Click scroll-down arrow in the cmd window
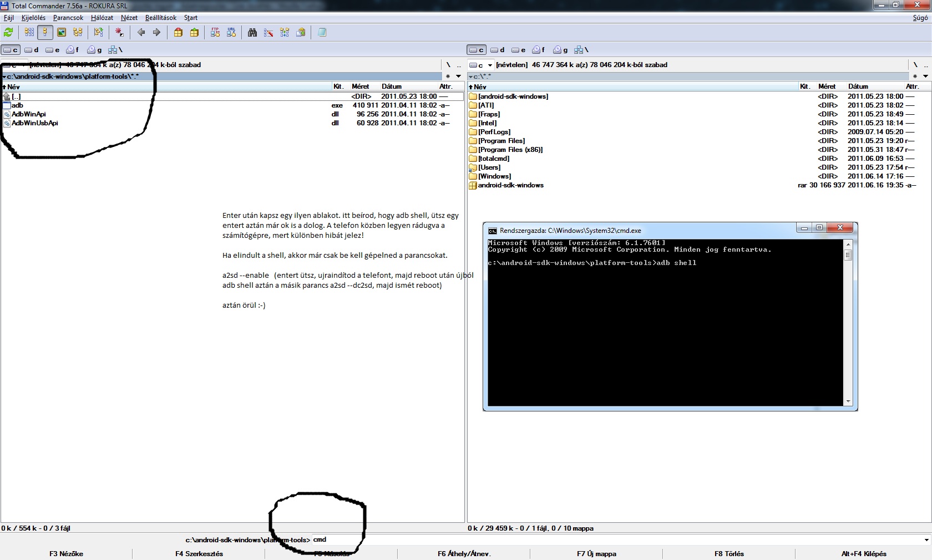932x560 pixels. 848,401
